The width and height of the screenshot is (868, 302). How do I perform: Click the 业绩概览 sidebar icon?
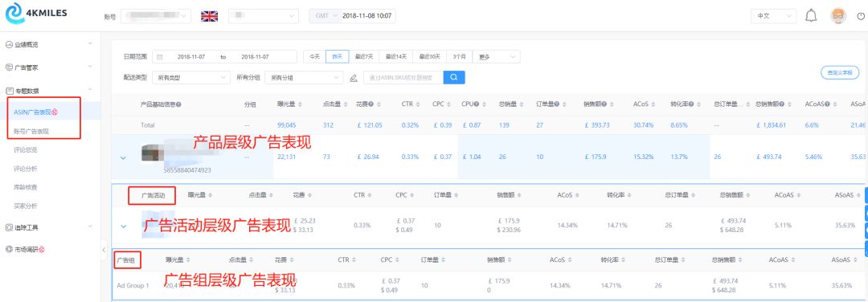tap(9, 44)
